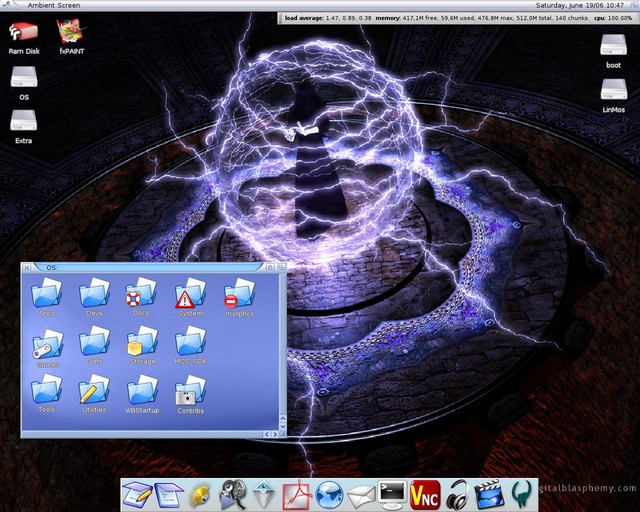Launch the movie clapperboard player

tap(489, 495)
